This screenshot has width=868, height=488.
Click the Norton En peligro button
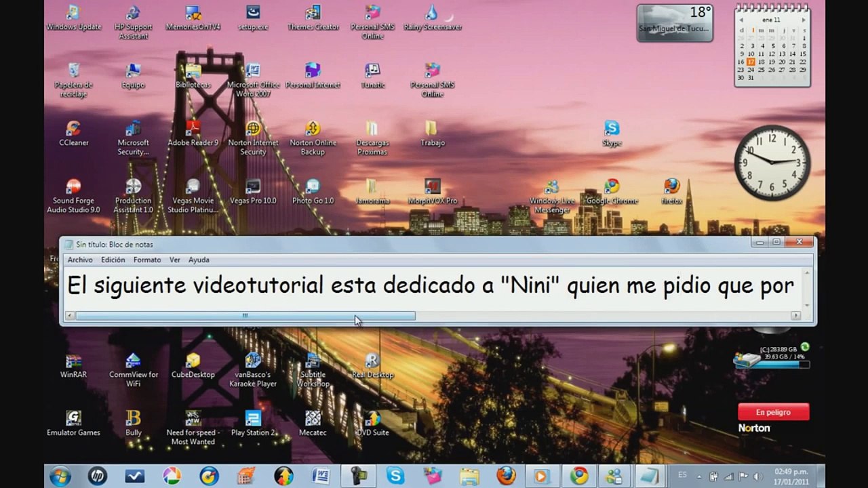click(x=774, y=412)
